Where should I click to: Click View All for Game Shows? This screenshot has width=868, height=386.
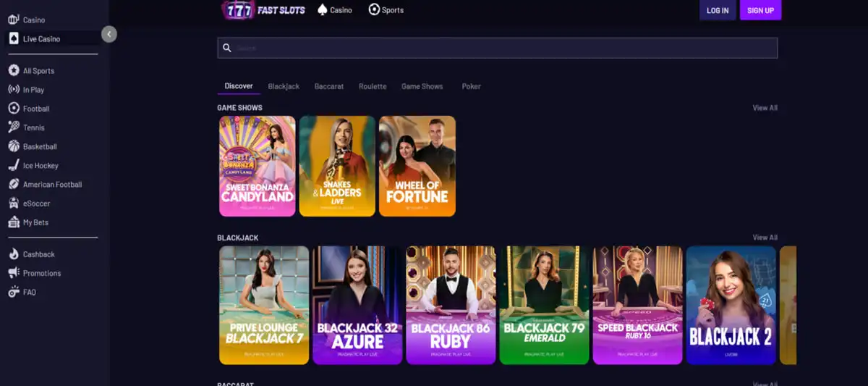click(x=765, y=108)
